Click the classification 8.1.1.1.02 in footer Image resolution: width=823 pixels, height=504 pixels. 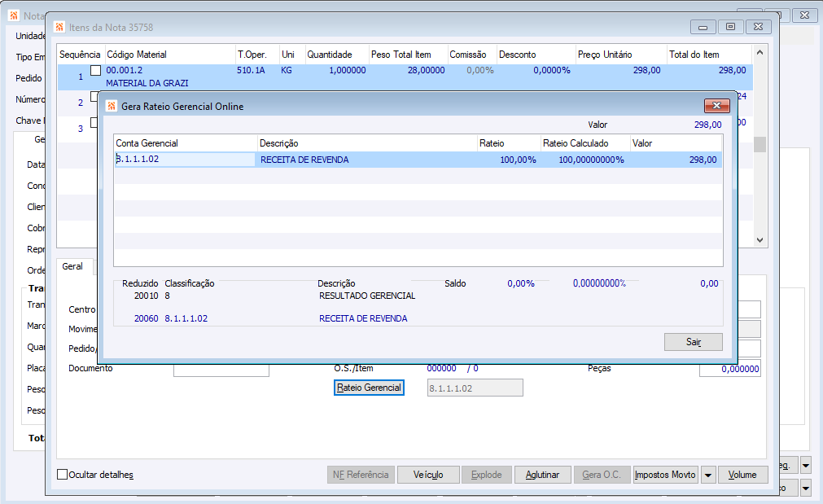(x=186, y=318)
